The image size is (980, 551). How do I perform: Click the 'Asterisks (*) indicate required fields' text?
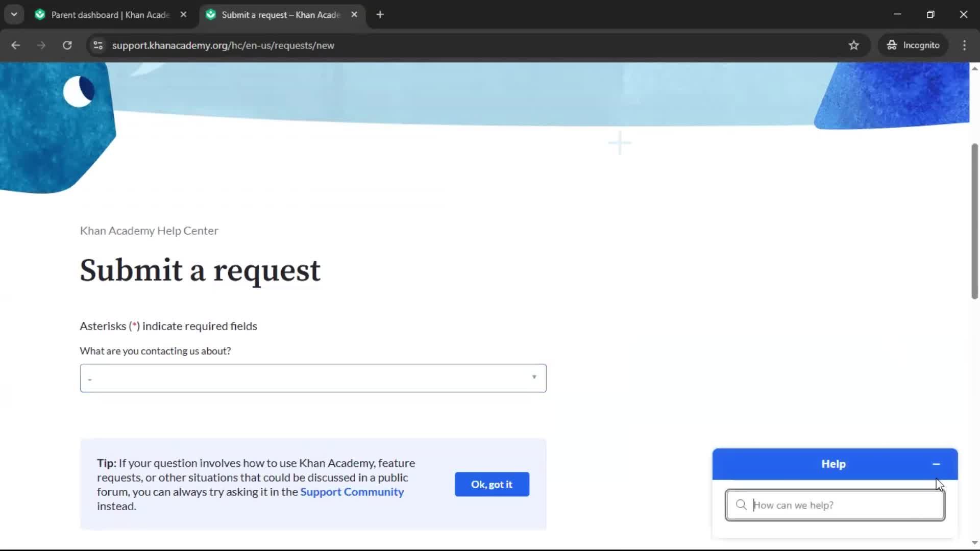point(168,326)
